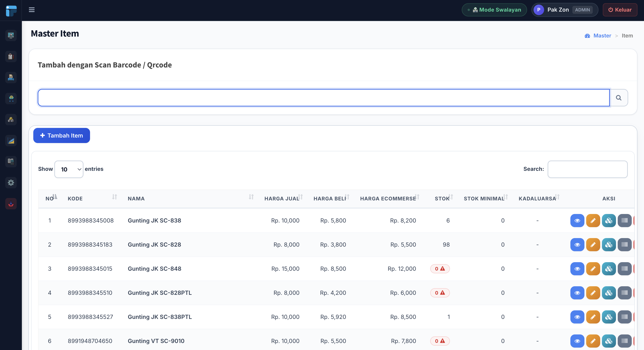Expand the Show entries dropdown
Viewport: 644px width, 350px height.
[x=69, y=169]
